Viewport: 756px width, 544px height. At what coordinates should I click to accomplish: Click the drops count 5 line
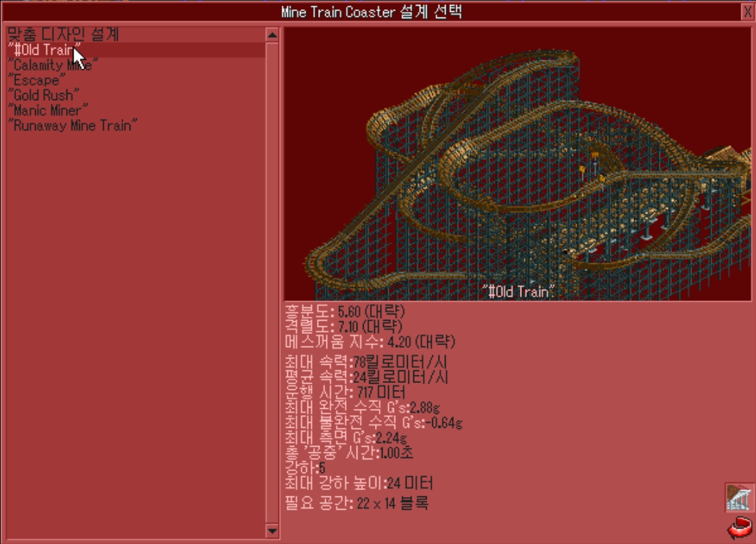[305, 468]
